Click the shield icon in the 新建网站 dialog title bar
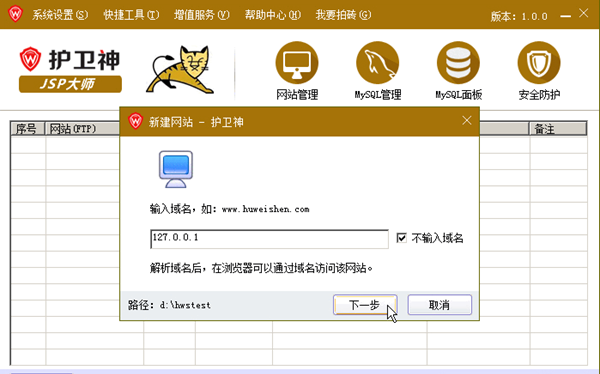 point(135,121)
